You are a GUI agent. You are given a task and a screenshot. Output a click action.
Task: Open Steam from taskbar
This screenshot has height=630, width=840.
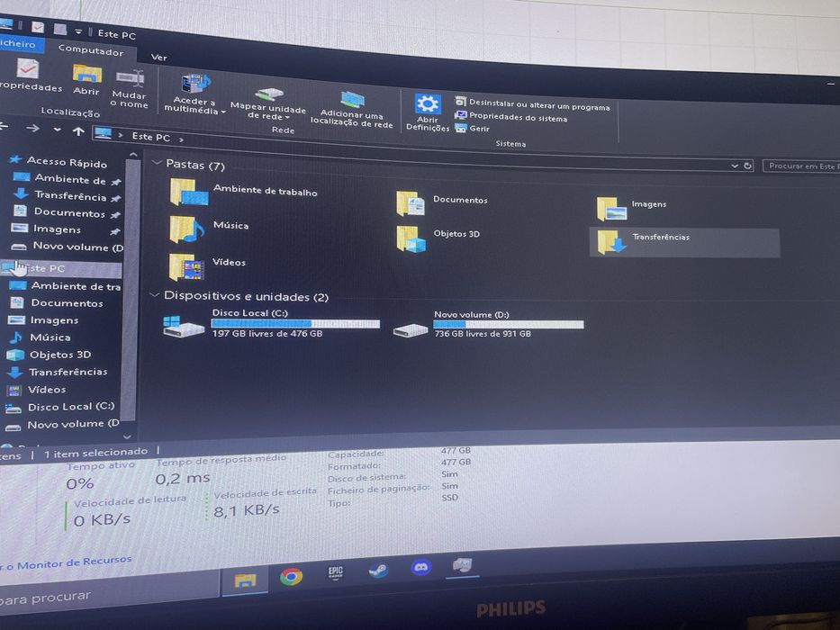pos(378,570)
